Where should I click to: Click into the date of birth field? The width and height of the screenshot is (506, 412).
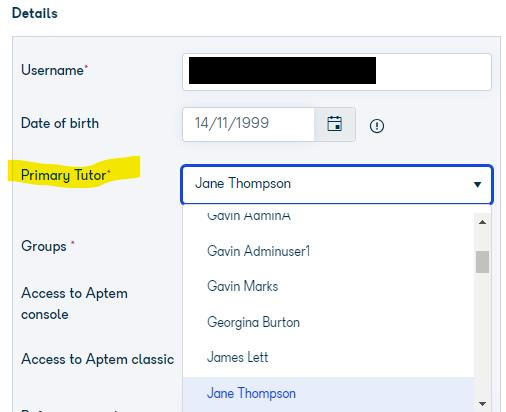coord(248,124)
